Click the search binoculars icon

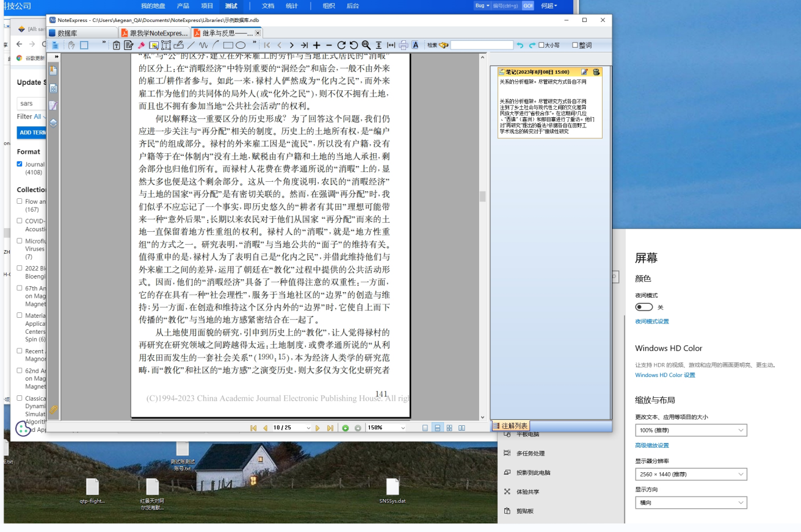click(x=443, y=45)
